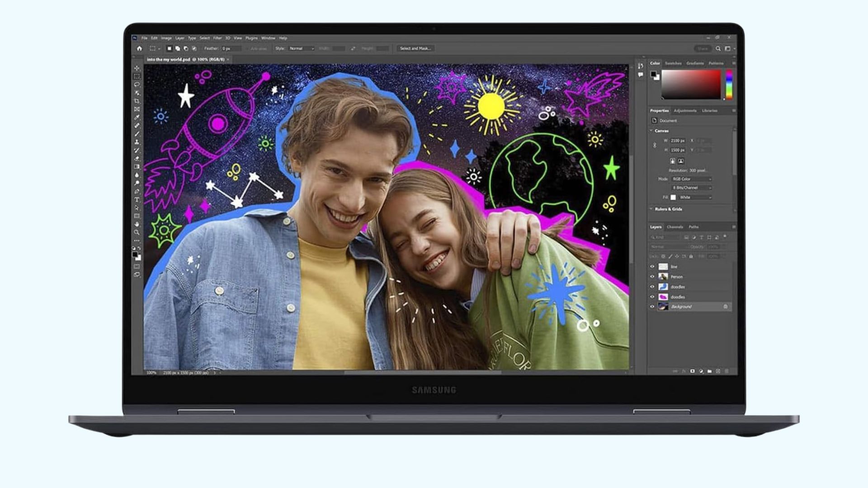Viewport: 868px width, 488px height.
Task: Open the search magnifier icon
Action: (x=718, y=48)
